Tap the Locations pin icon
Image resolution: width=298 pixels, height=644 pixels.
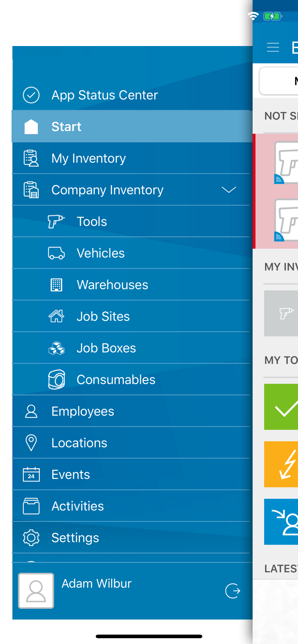point(31,443)
